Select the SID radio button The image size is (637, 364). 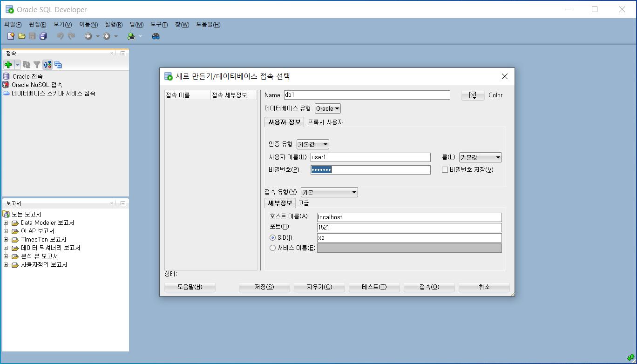pyautogui.click(x=273, y=238)
